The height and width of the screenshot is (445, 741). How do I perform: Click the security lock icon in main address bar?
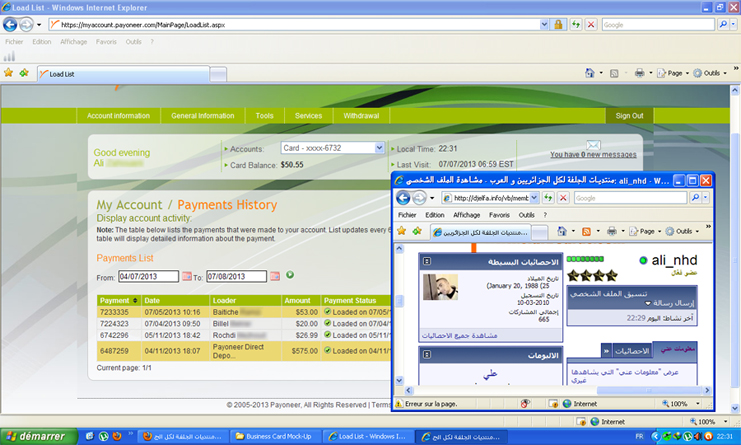[558, 25]
